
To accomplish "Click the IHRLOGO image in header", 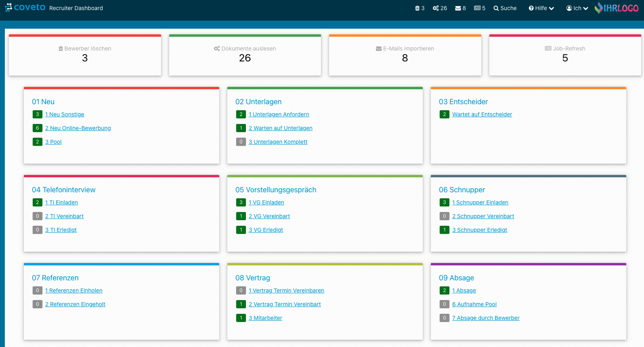I will pyautogui.click(x=617, y=8).
